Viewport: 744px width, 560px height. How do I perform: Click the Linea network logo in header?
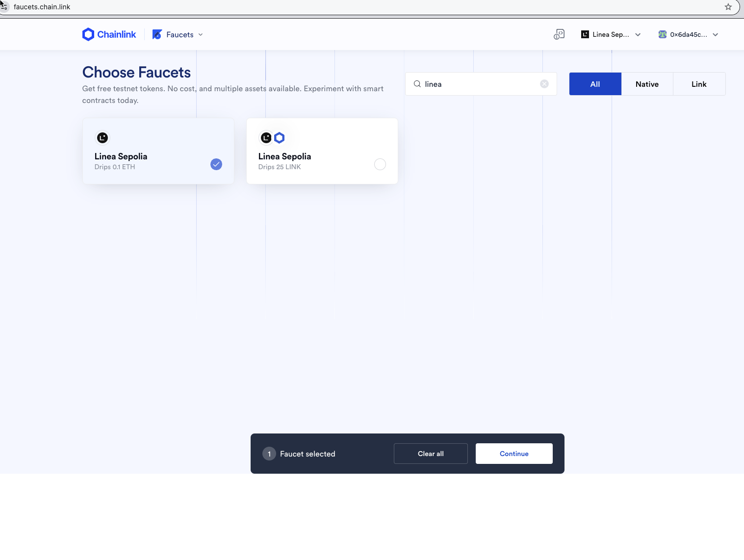pos(585,34)
